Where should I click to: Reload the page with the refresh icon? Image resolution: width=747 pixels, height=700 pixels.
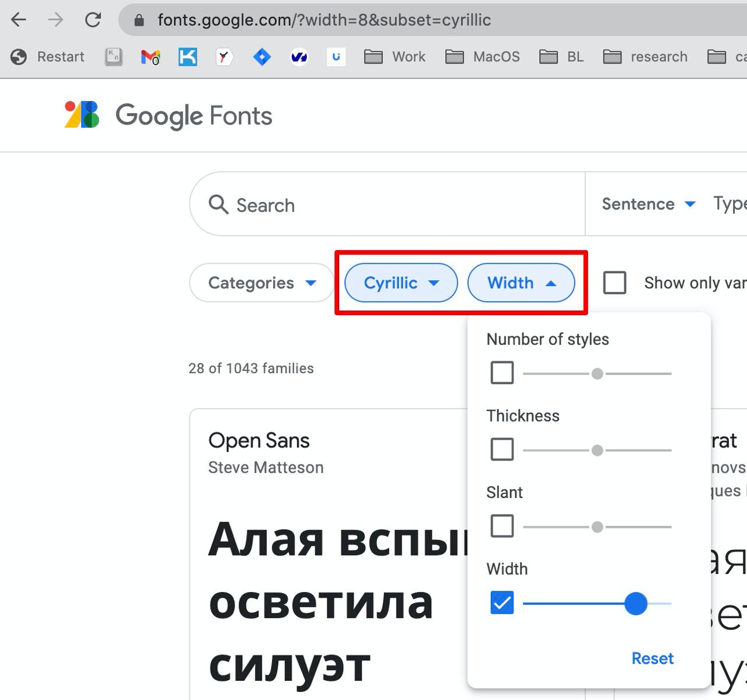[x=93, y=20]
